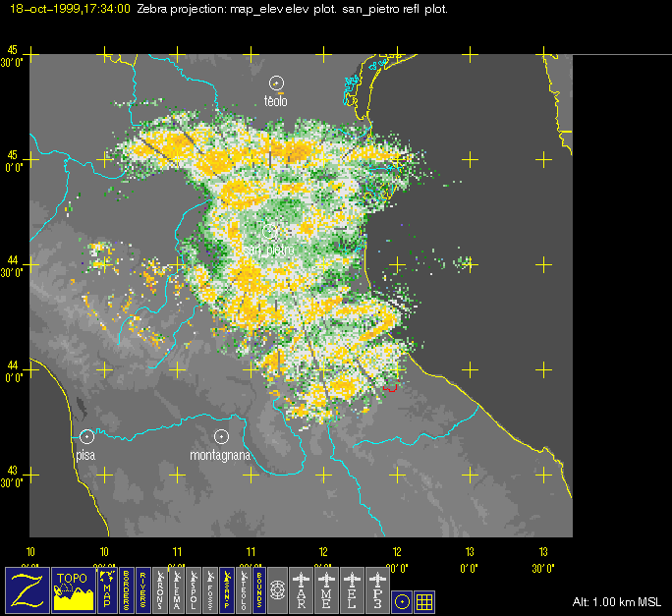Click the MAP overlay icon
Viewport: 672px width, 616px height.
click(106, 589)
